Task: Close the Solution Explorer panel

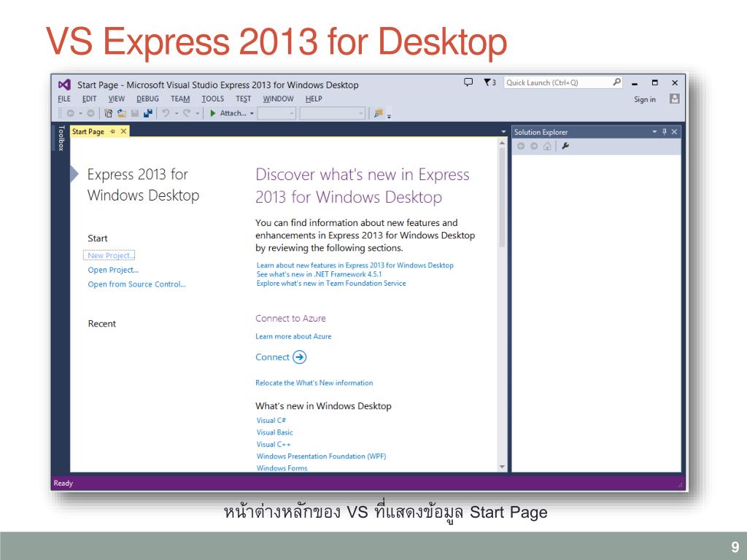Action: click(x=674, y=132)
